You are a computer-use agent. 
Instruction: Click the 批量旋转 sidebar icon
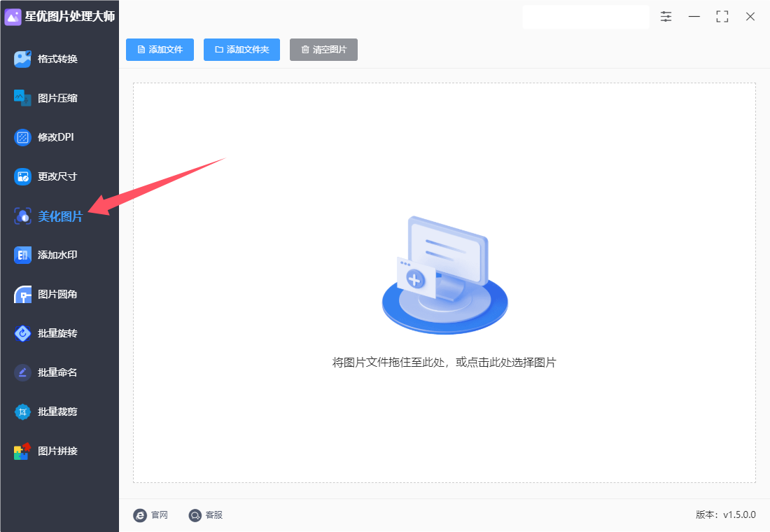(22, 333)
